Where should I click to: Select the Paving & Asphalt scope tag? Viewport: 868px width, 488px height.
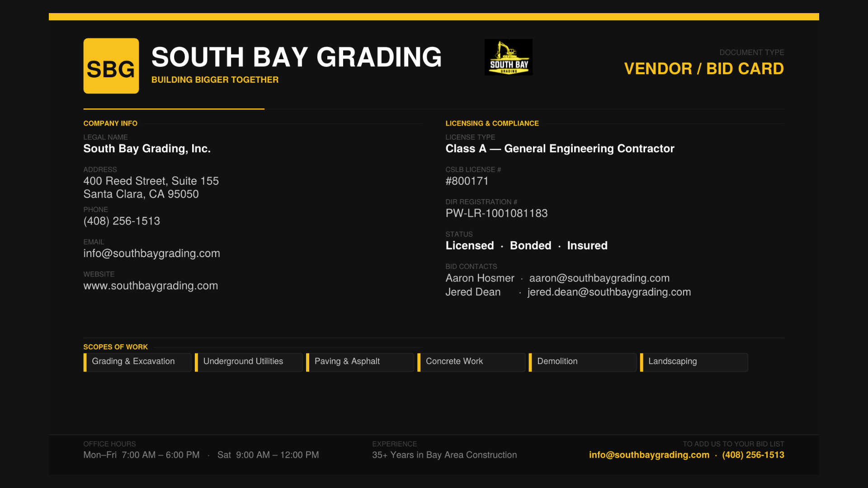(x=360, y=362)
